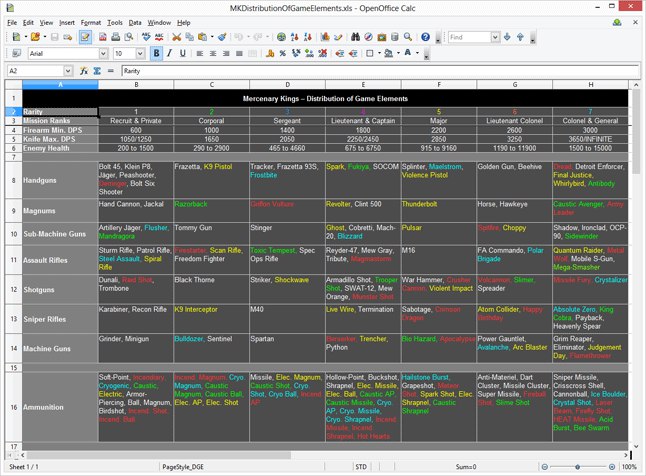Open the Background Color dropdown arrow

pos(398,53)
